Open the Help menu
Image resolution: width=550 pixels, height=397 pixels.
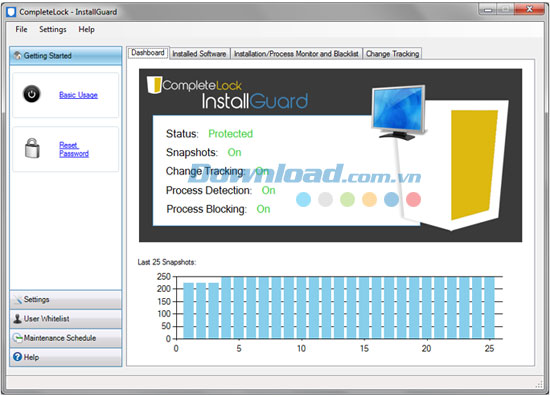[x=86, y=29]
